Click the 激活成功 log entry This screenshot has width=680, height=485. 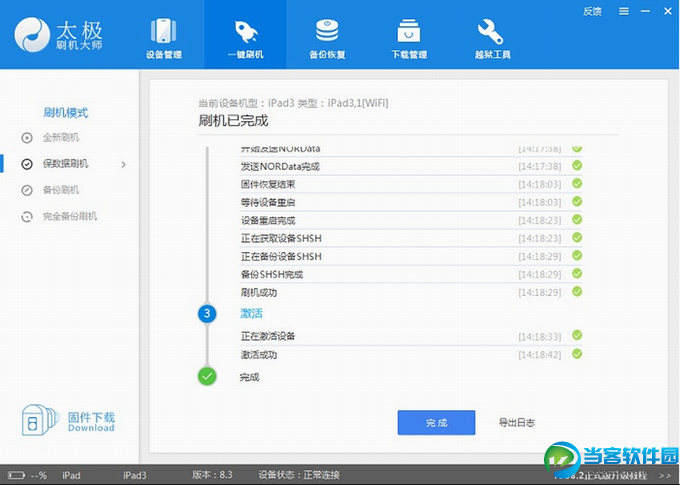[259, 354]
